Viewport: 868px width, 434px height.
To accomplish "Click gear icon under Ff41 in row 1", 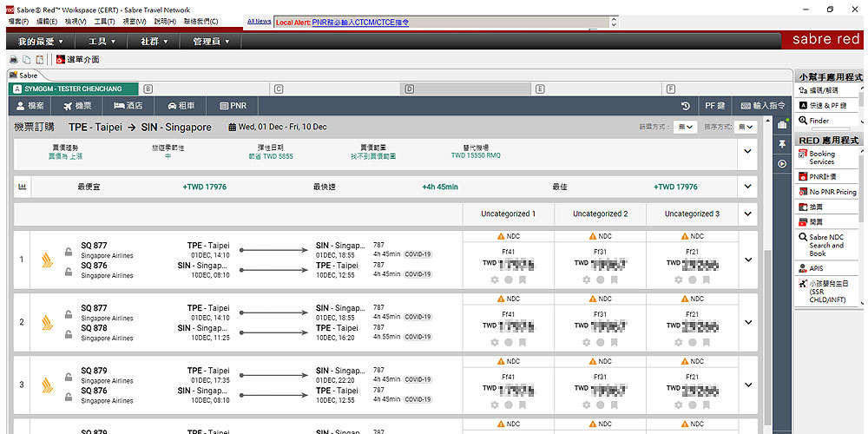I will [495, 280].
